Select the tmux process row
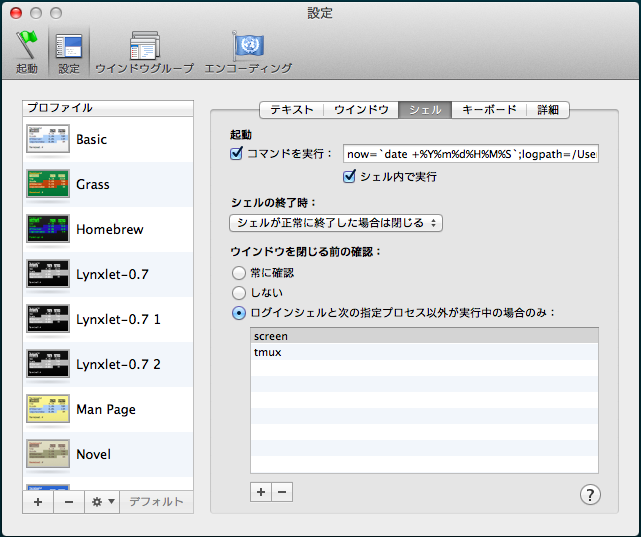This screenshot has height=537, width=641. point(424,352)
